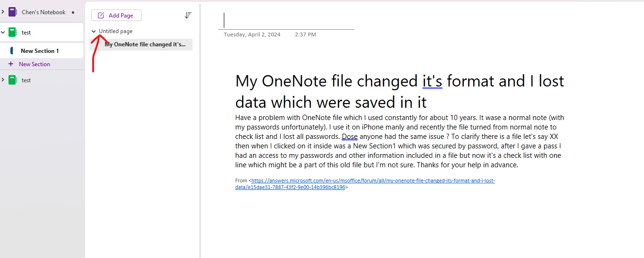The width and height of the screenshot is (644, 258).
Task: Add a section with the New Section label
Action: (35, 64)
